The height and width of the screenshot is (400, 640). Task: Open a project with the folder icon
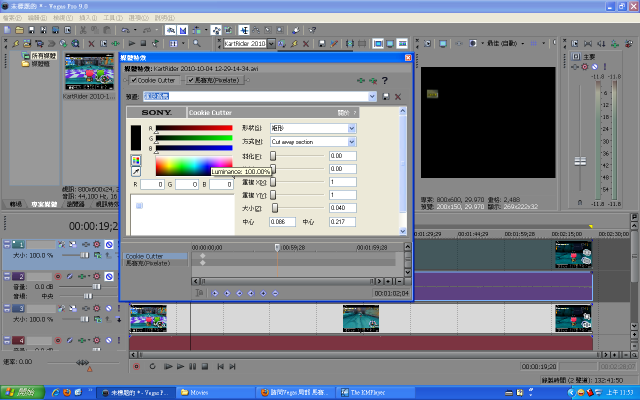coord(19,30)
